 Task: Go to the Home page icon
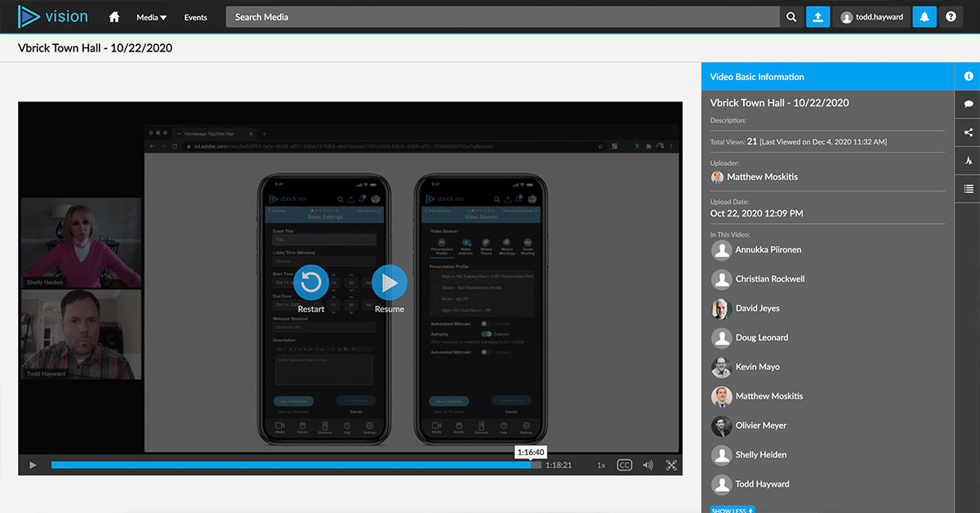pos(114,17)
